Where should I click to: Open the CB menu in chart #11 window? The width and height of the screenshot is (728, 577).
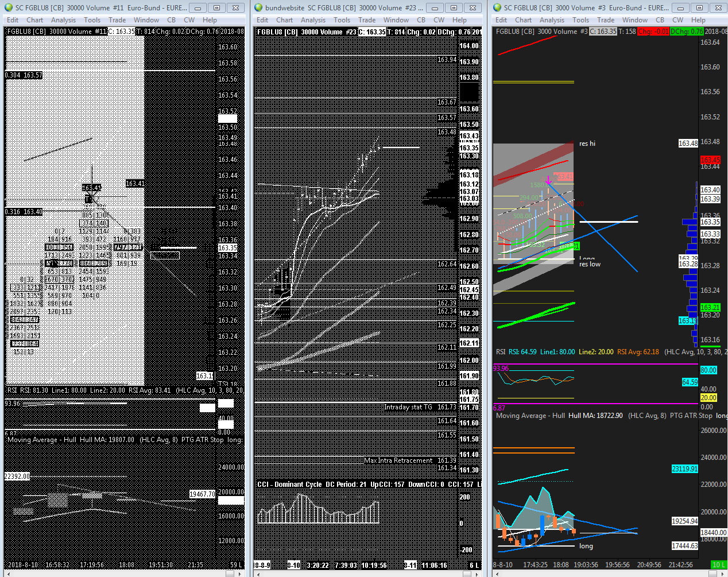171,20
